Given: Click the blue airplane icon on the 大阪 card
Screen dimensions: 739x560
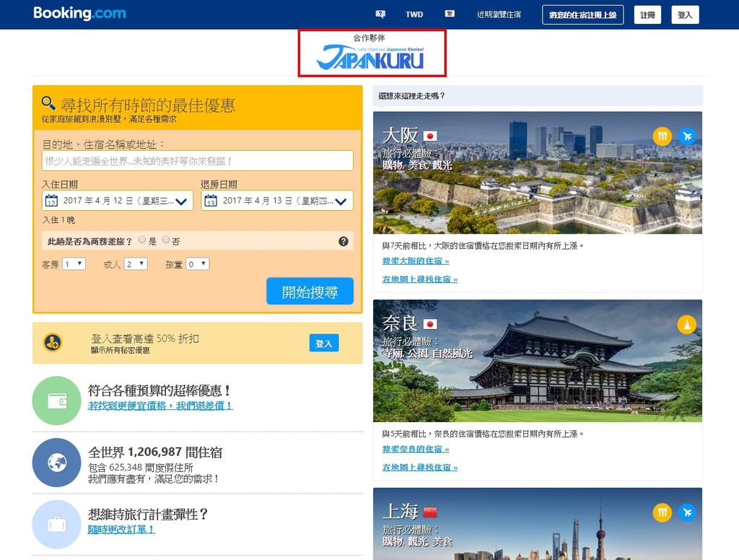Looking at the screenshot, I should click(688, 136).
